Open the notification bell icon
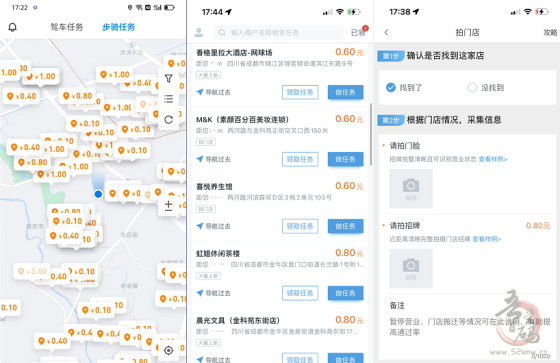560x363 pixels. [x=12, y=27]
